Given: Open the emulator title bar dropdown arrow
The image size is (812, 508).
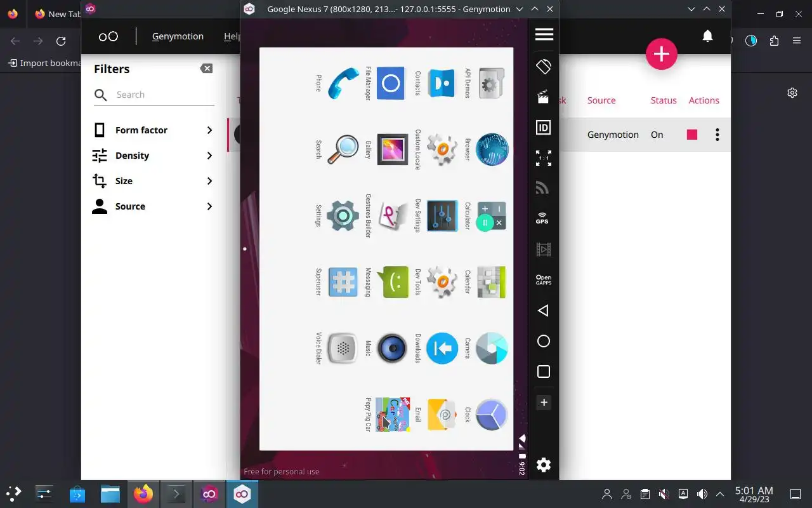Looking at the screenshot, I should pos(520,9).
